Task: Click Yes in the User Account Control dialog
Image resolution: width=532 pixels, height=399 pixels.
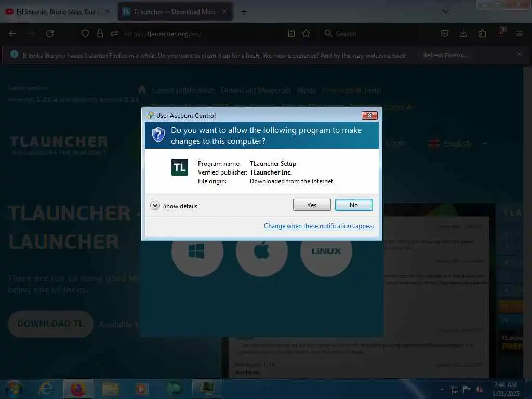Action: tap(312, 205)
